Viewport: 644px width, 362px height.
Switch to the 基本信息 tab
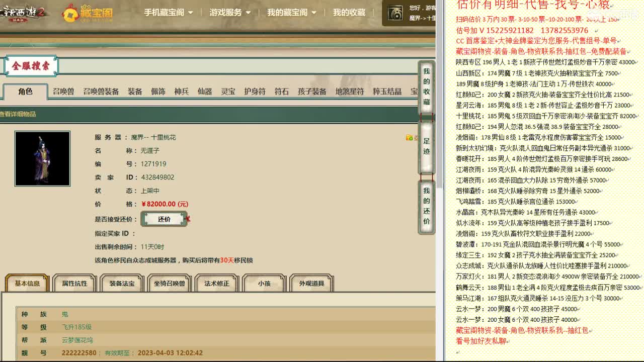coord(27,283)
